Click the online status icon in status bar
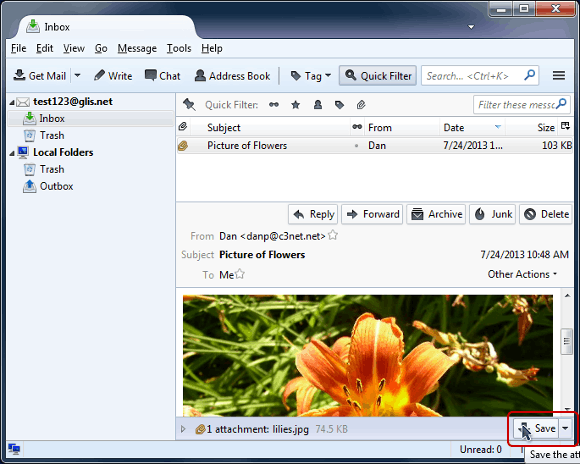580x464 pixels. [x=14, y=449]
